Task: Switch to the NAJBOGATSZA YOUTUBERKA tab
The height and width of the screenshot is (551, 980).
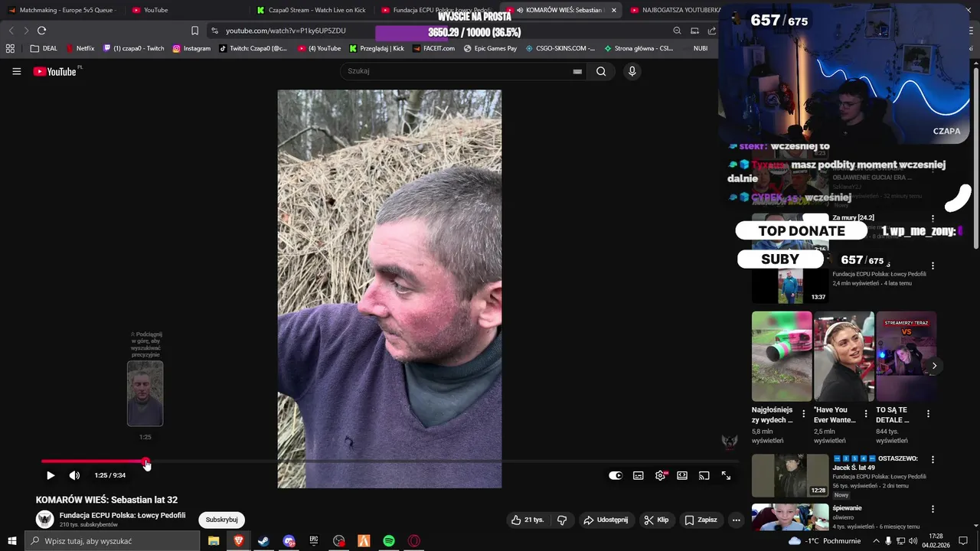Action: (674, 10)
